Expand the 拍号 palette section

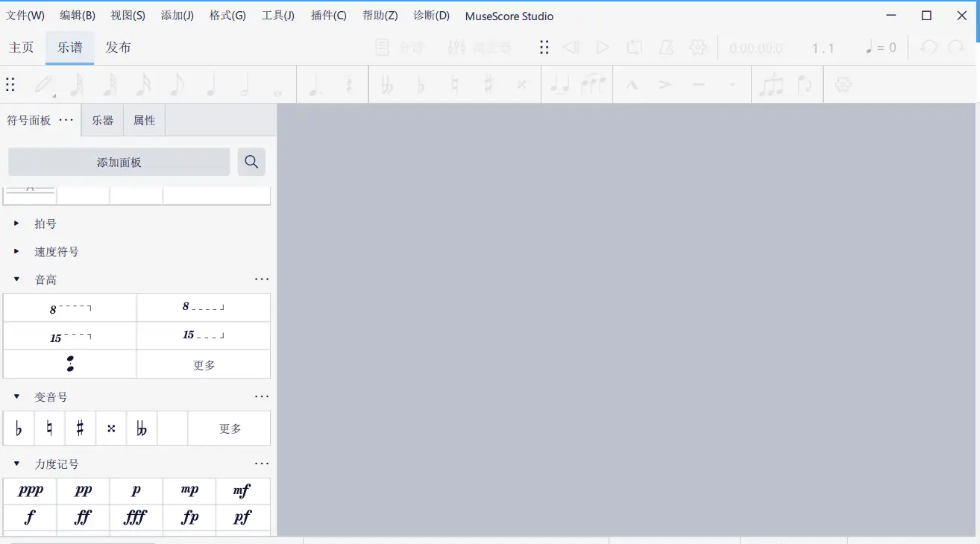click(17, 224)
